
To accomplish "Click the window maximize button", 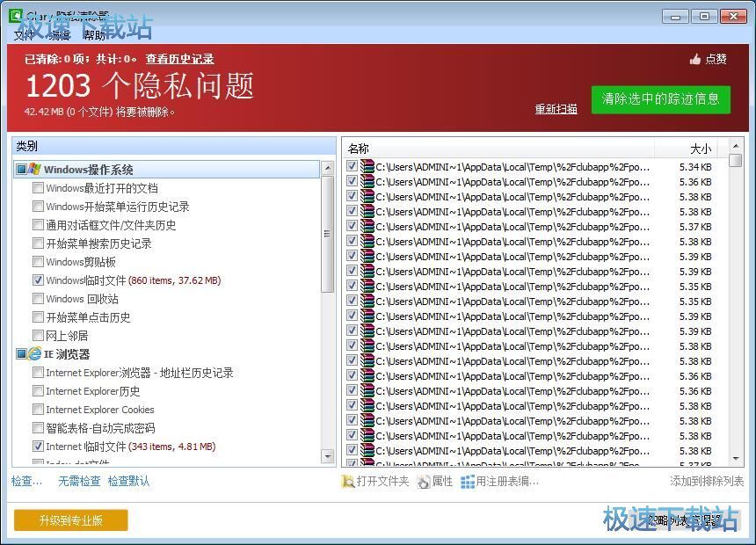I will point(704,17).
